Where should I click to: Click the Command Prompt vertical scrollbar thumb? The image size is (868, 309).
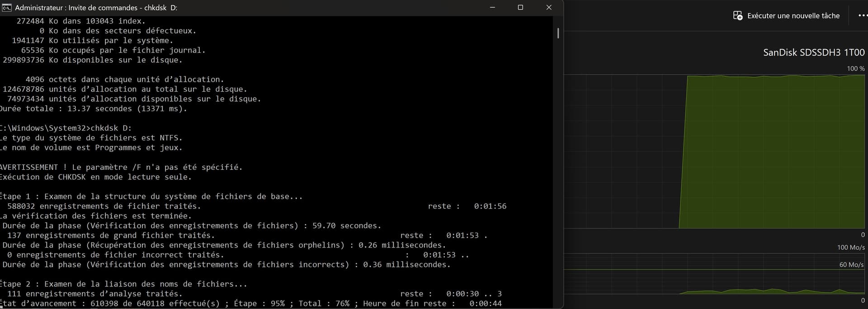point(558,33)
